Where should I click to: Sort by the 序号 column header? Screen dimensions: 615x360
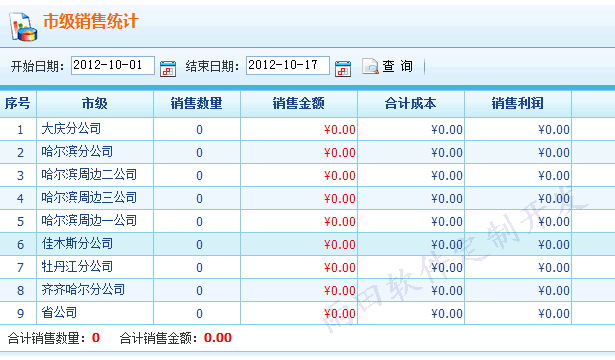(x=18, y=104)
